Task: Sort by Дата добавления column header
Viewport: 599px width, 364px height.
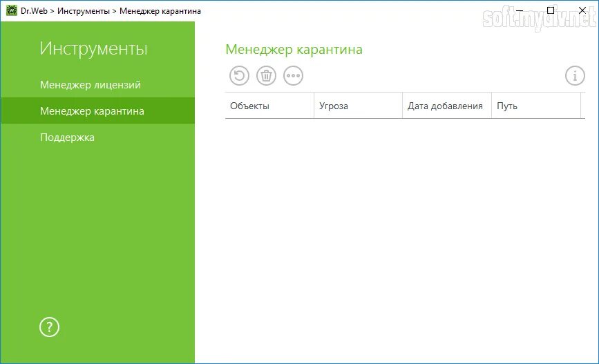Action: tap(446, 106)
